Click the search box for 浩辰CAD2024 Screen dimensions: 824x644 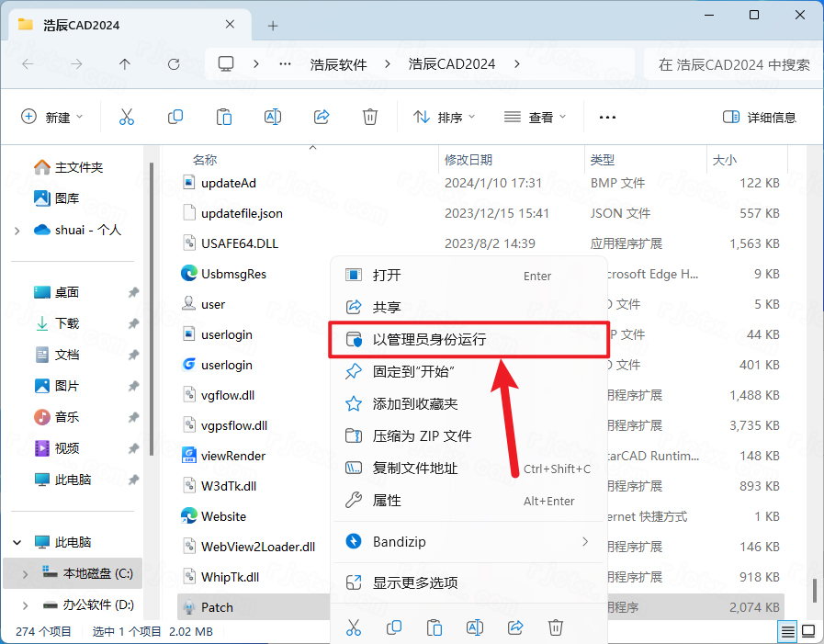733,64
